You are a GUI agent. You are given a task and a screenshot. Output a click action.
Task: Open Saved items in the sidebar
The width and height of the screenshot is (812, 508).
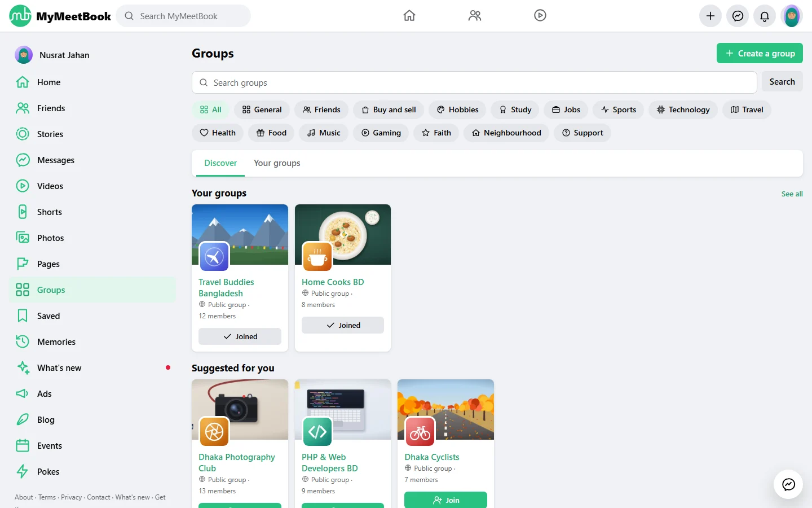pyautogui.click(x=92, y=316)
